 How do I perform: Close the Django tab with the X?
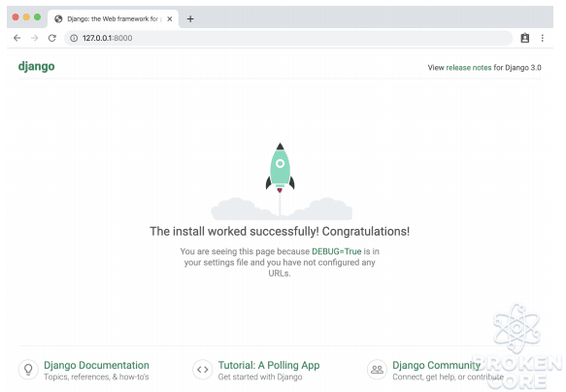point(170,18)
